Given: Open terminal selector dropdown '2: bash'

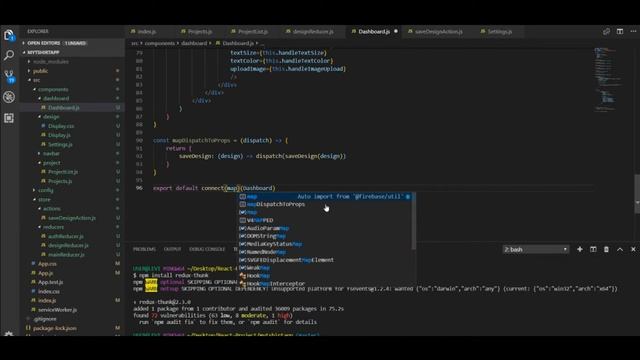Looking at the screenshot, I should click(536, 249).
